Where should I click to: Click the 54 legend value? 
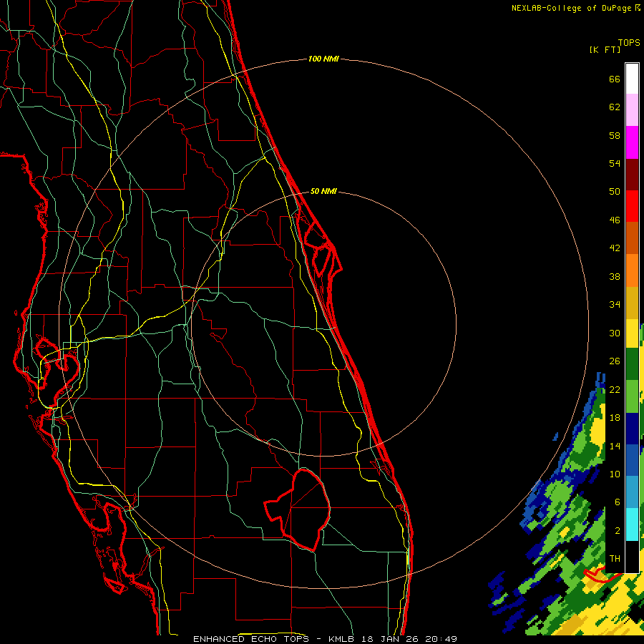[615, 163]
